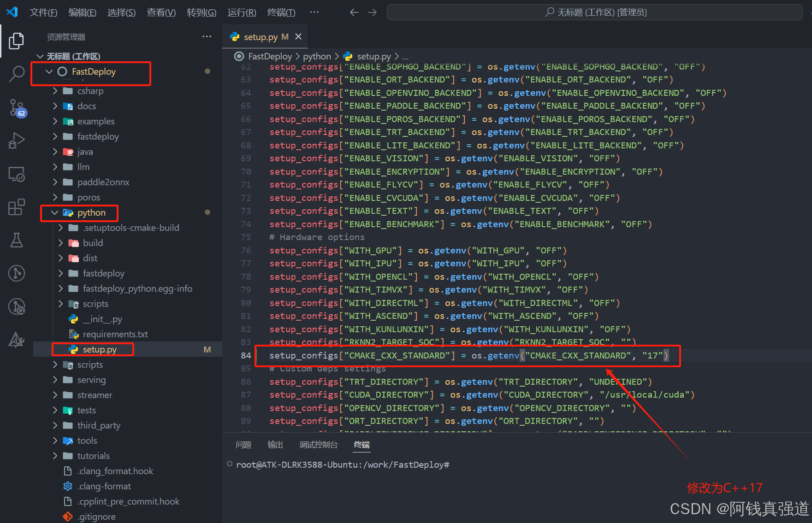
Task: Open the Search view icon
Action: pos(17,74)
